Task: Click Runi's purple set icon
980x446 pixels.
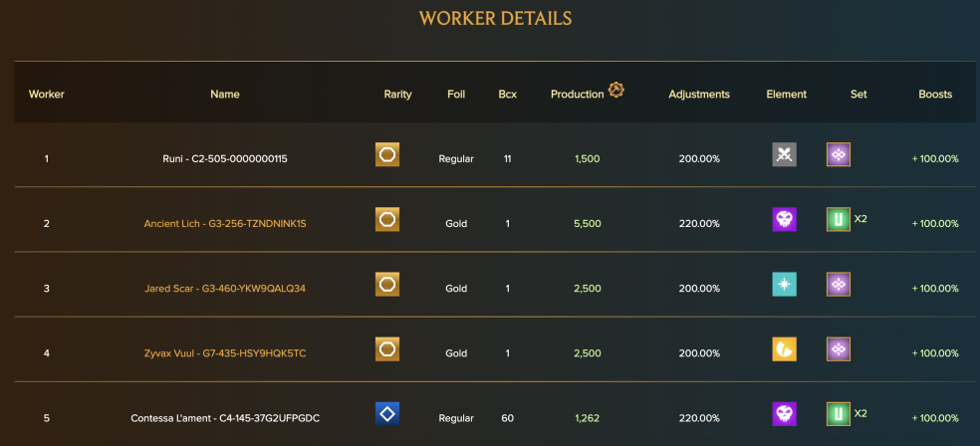Action: [x=839, y=154]
